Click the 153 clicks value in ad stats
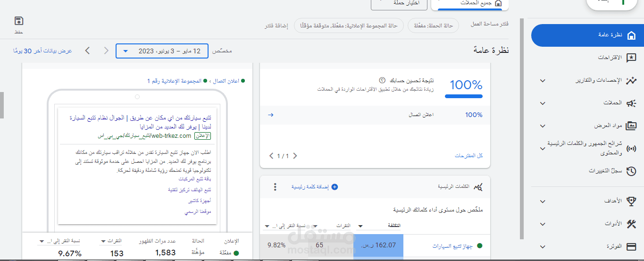The width and height of the screenshot is (644, 261). [x=117, y=253]
